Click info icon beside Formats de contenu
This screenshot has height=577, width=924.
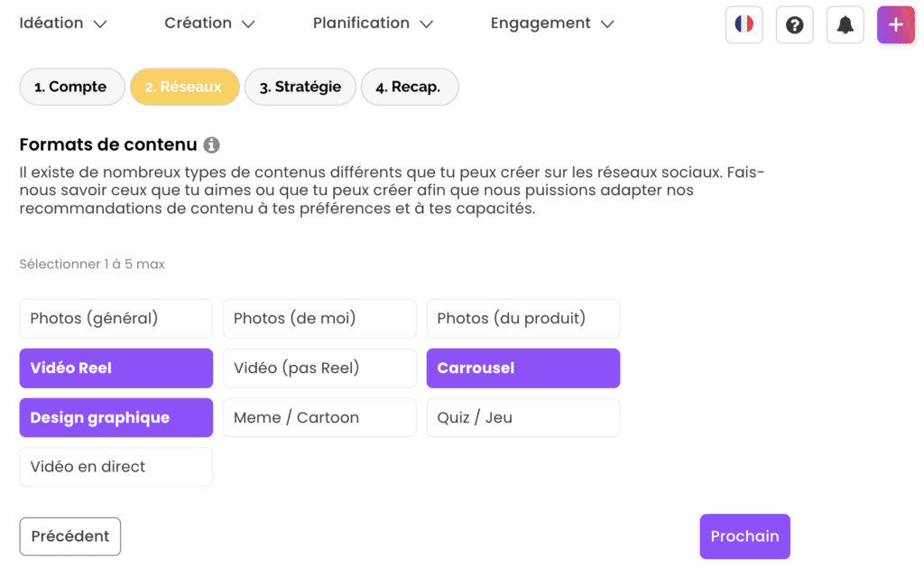point(211,144)
